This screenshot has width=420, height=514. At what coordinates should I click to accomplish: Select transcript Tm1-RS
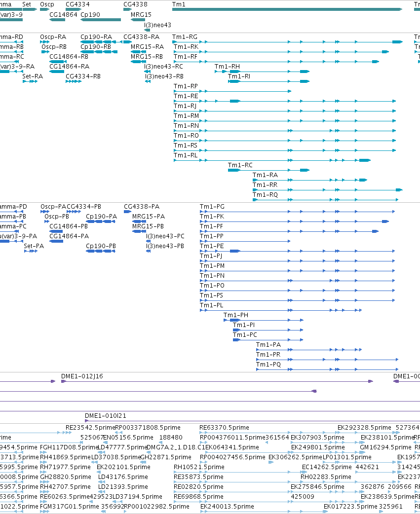click(x=186, y=145)
